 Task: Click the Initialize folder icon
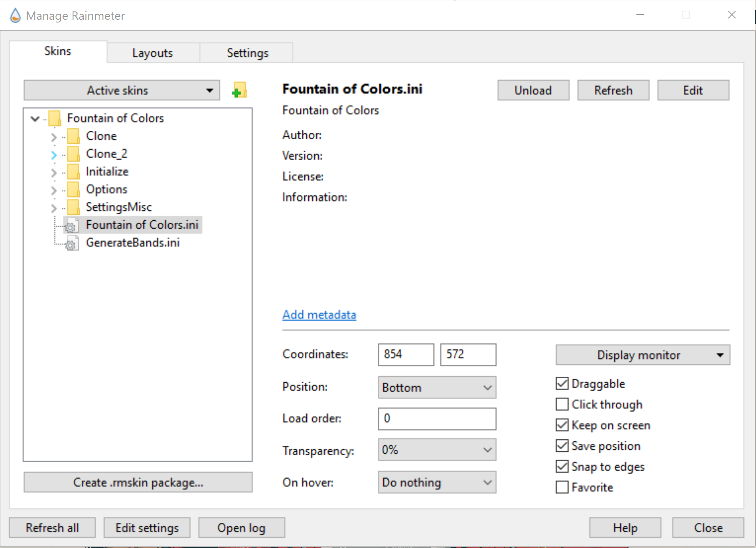73,172
